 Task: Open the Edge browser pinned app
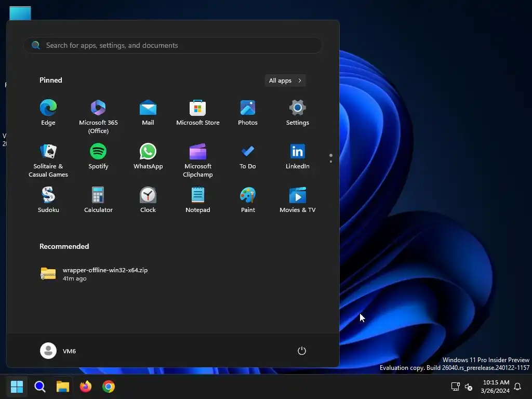pyautogui.click(x=48, y=113)
